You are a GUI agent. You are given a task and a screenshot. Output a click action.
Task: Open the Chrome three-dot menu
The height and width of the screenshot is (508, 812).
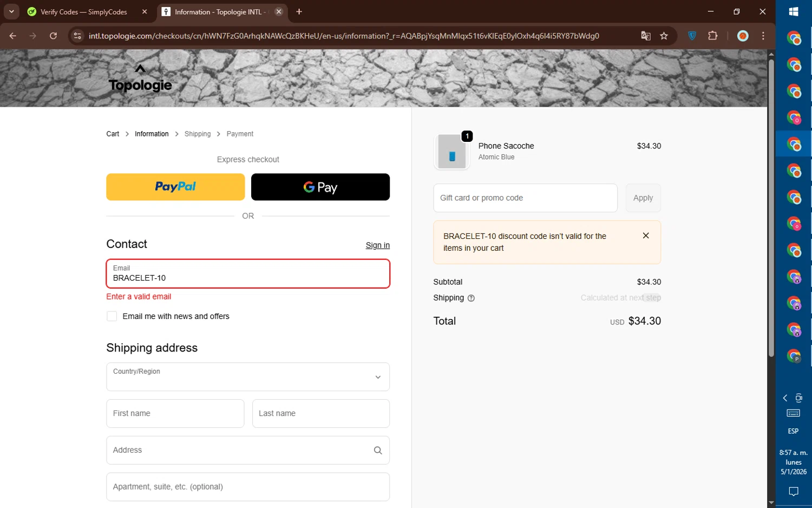tap(763, 36)
